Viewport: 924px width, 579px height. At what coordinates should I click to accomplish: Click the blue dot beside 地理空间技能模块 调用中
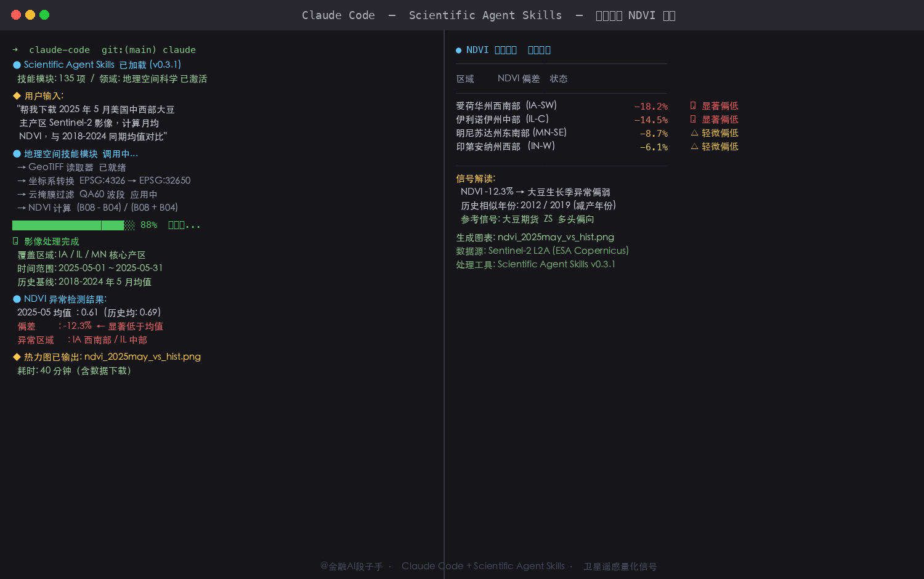[x=17, y=154]
